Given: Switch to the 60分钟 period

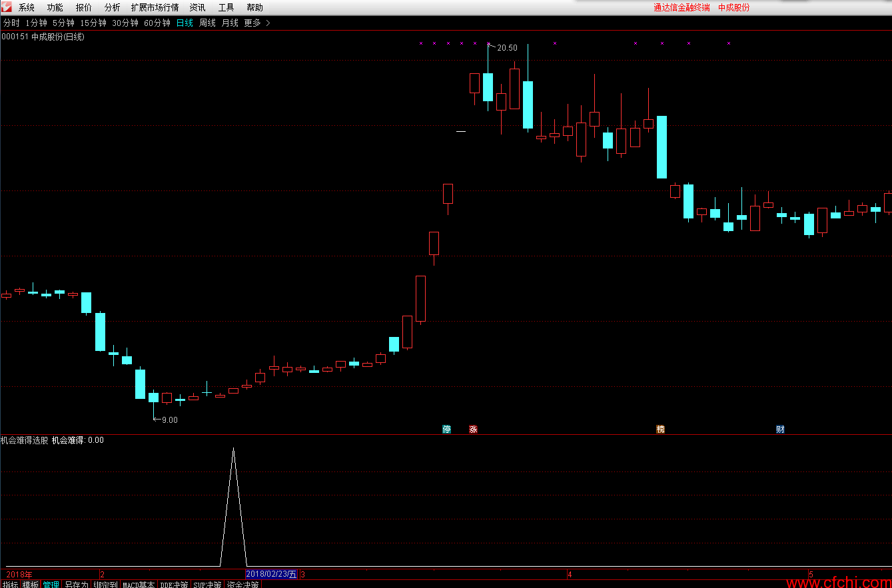Looking at the screenshot, I should pyautogui.click(x=157, y=23).
